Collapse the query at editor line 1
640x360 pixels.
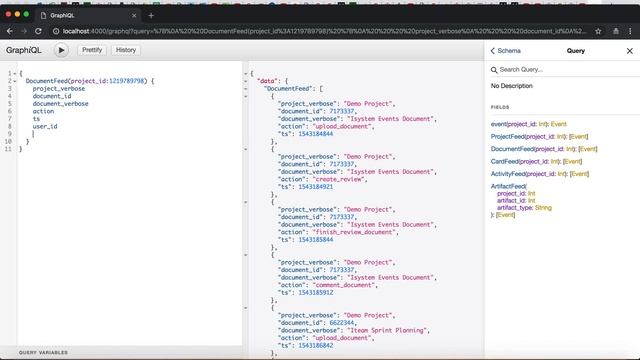(x=15, y=74)
